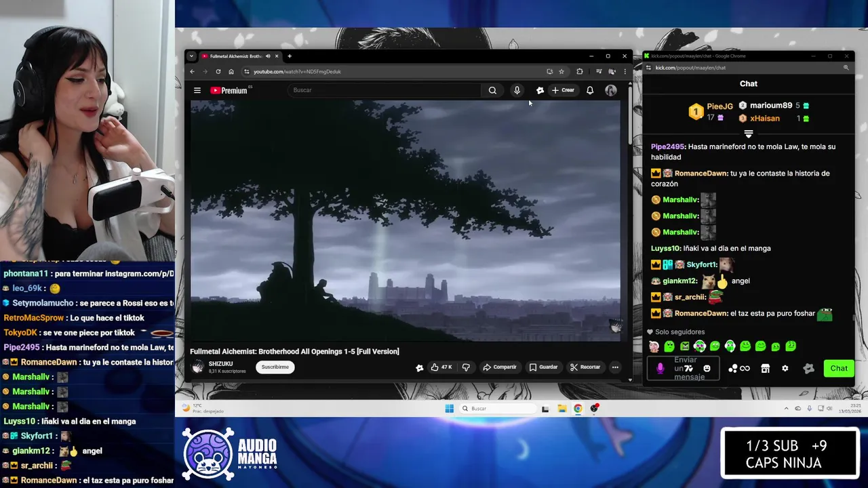
Task: Bookmark this page with the star icon
Action: pyautogui.click(x=561, y=71)
